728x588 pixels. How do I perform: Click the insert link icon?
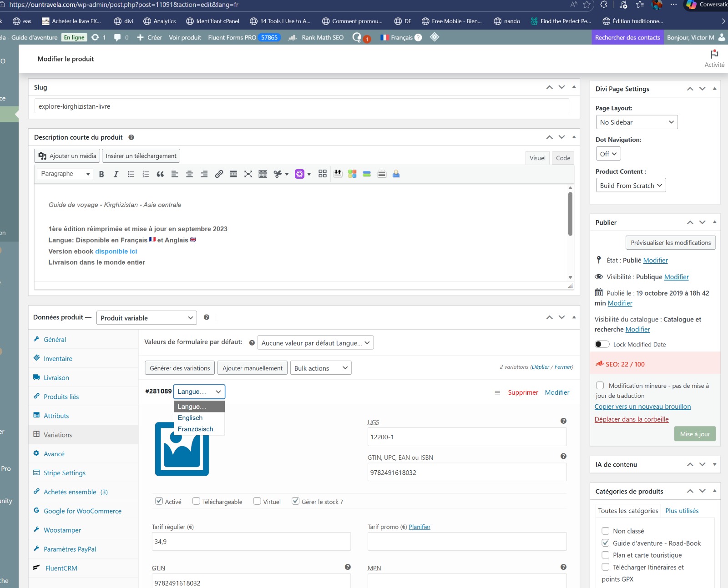[219, 174]
